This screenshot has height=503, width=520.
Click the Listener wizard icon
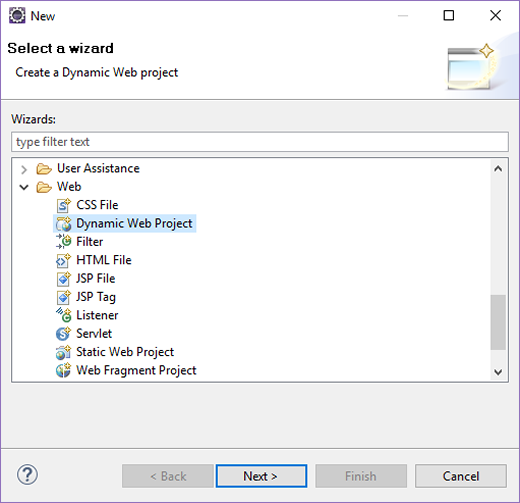[x=63, y=315]
